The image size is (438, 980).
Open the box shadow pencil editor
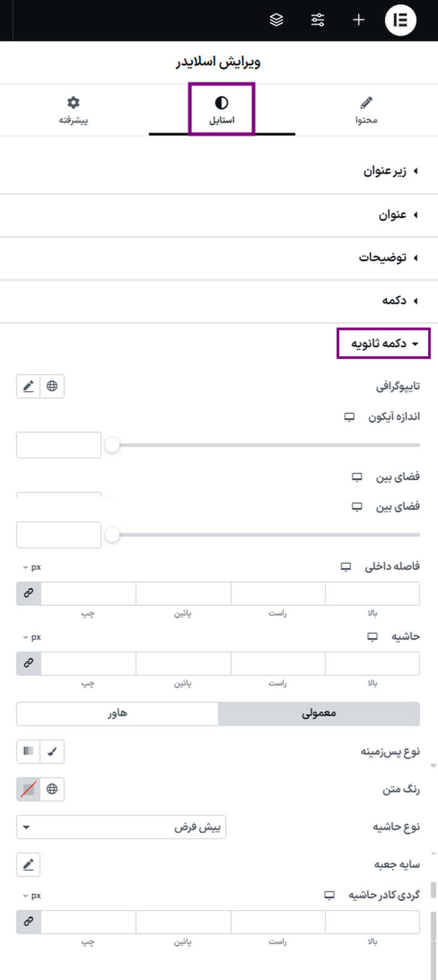click(28, 864)
